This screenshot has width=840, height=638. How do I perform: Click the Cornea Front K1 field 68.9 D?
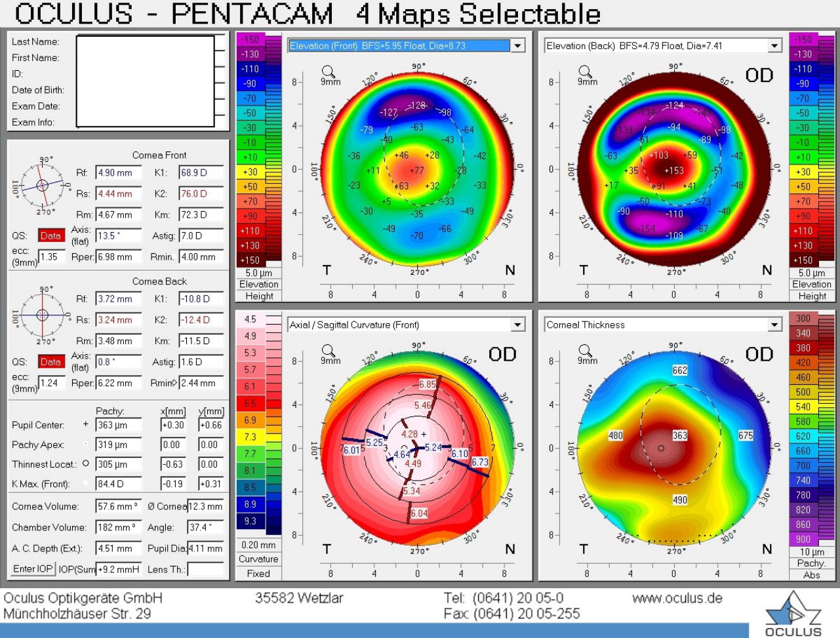coord(201,173)
